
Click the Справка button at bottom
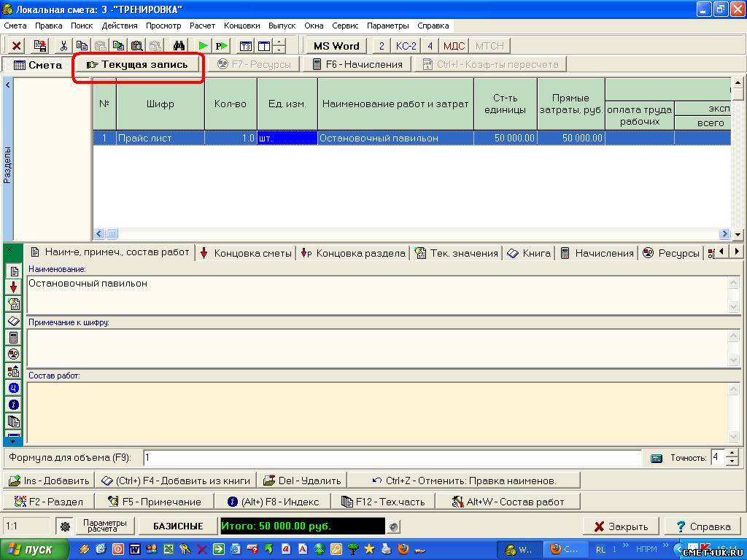703,526
